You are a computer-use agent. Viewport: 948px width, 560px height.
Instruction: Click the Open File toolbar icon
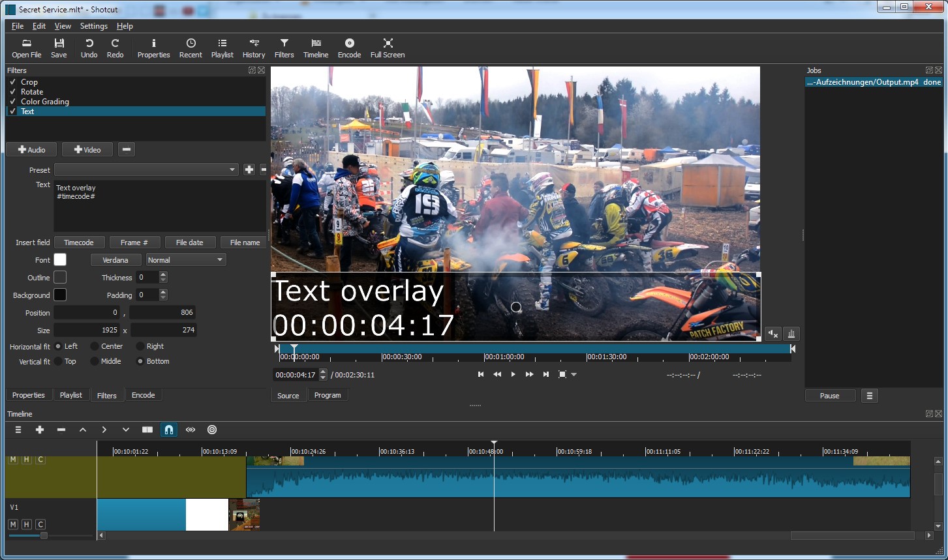pyautogui.click(x=27, y=48)
